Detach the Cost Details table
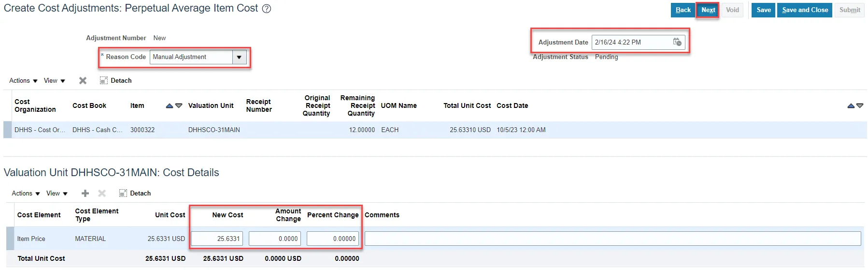 click(135, 193)
